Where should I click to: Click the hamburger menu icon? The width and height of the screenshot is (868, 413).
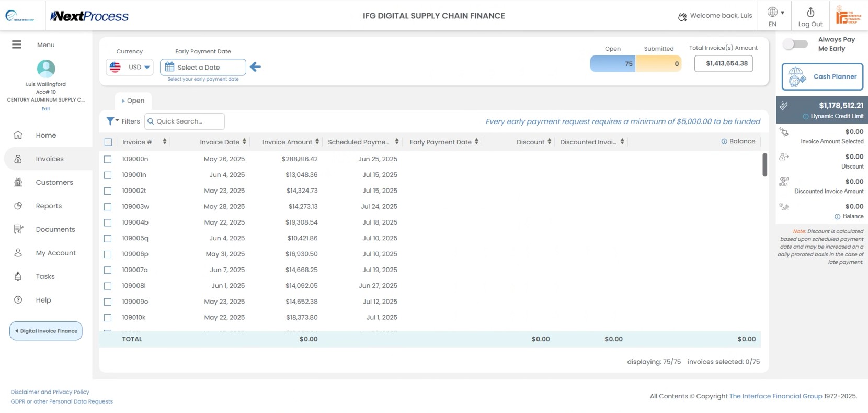(x=17, y=44)
